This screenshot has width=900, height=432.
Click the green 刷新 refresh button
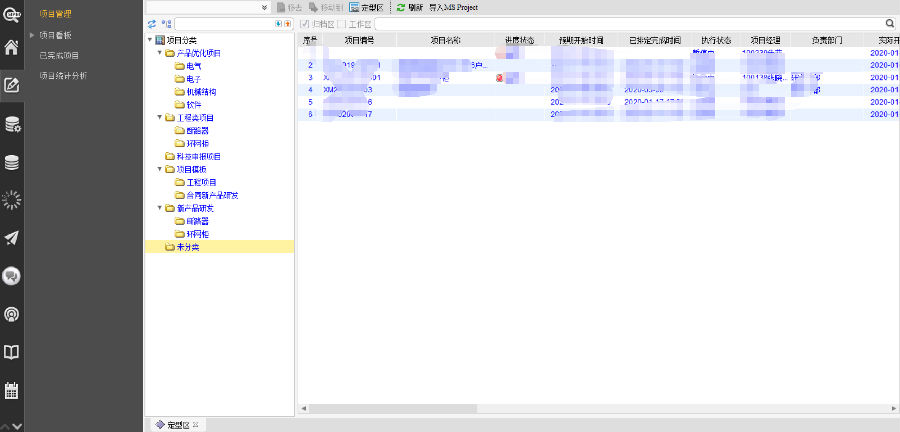410,7
